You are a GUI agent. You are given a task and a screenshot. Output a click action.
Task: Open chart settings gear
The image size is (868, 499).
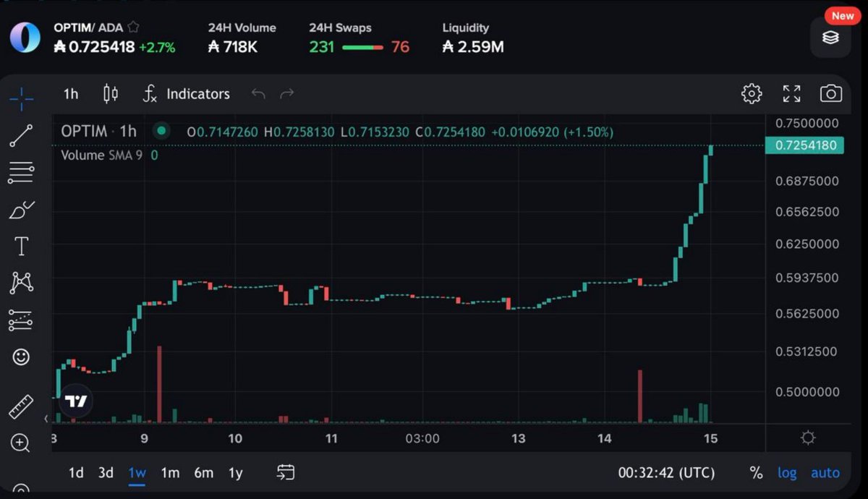[x=752, y=93]
